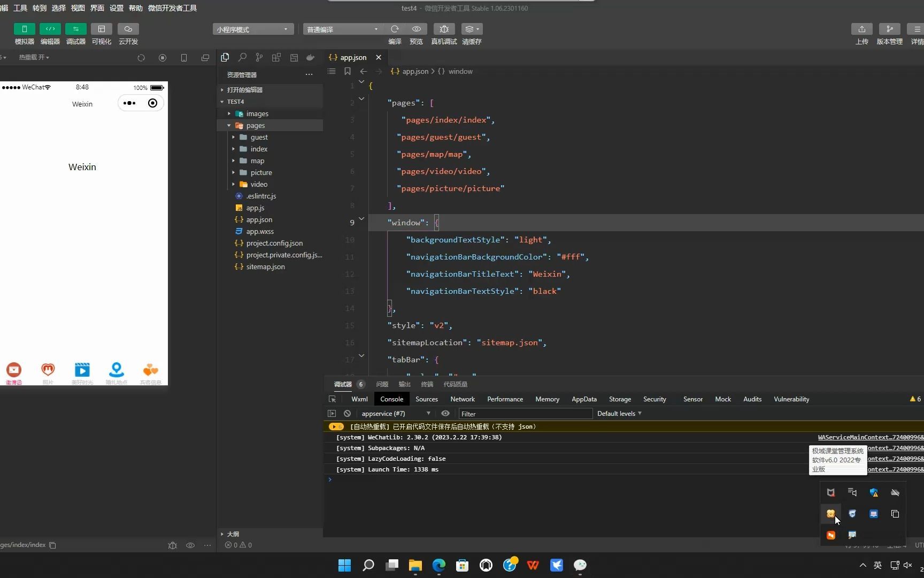924x578 pixels.
Task: Click the element inspect picker icon
Action: point(332,399)
